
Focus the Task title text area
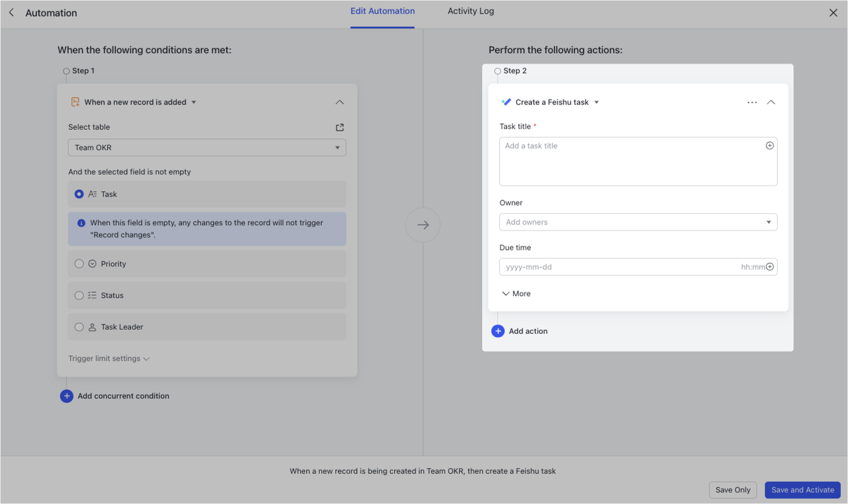click(638, 162)
